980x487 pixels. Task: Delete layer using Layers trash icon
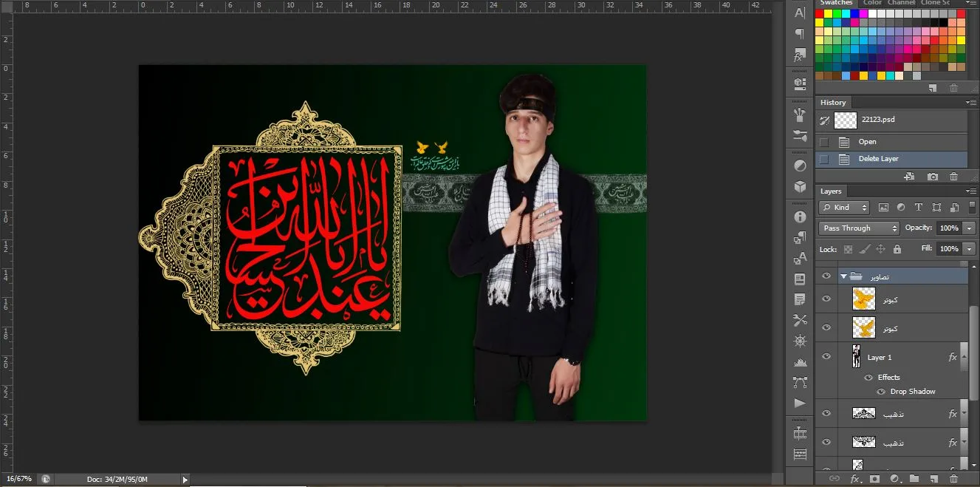[953, 479]
